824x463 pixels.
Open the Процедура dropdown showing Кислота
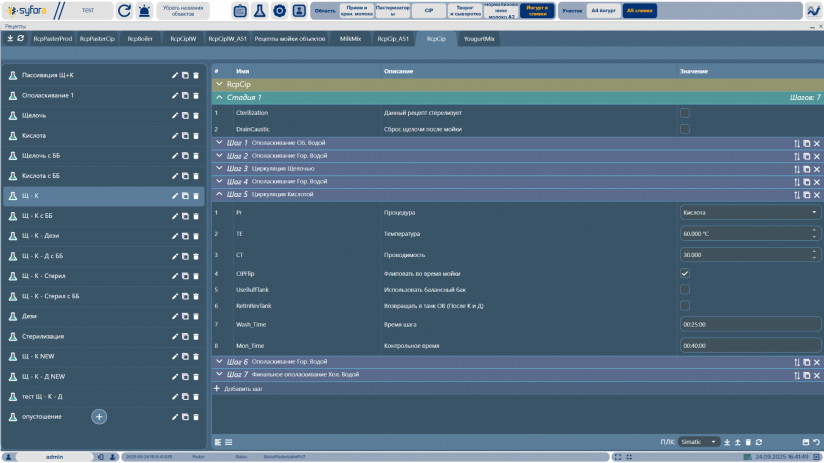click(x=750, y=212)
